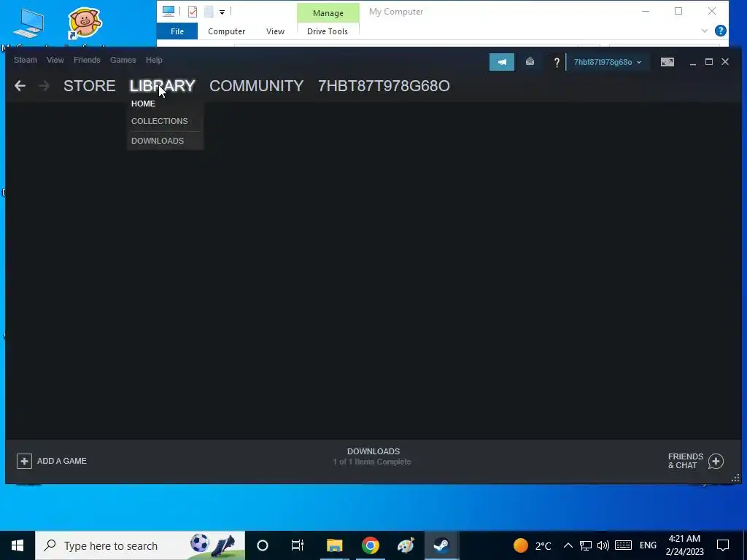Open bottom DOWNLOADS status button

(x=373, y=456)
